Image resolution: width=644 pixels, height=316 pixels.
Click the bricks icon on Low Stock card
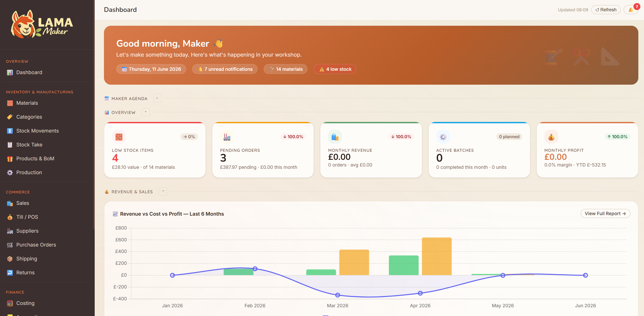click(x=119, y=137)
